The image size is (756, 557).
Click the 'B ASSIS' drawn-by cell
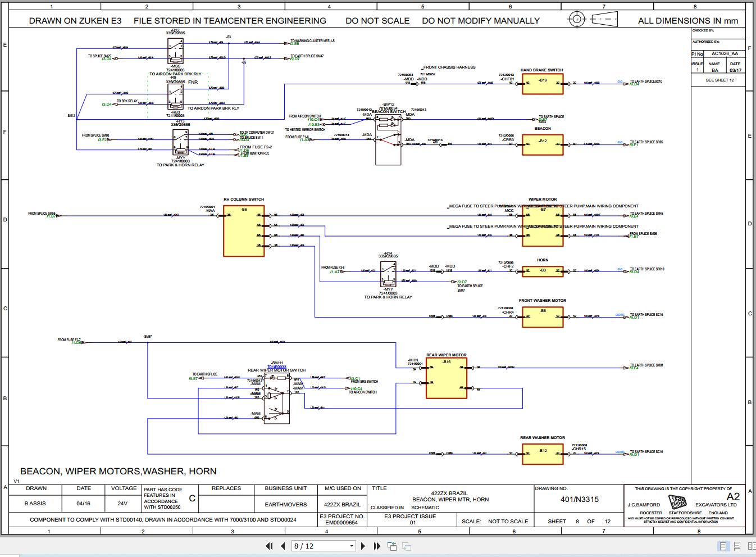[x=35, y=504]
